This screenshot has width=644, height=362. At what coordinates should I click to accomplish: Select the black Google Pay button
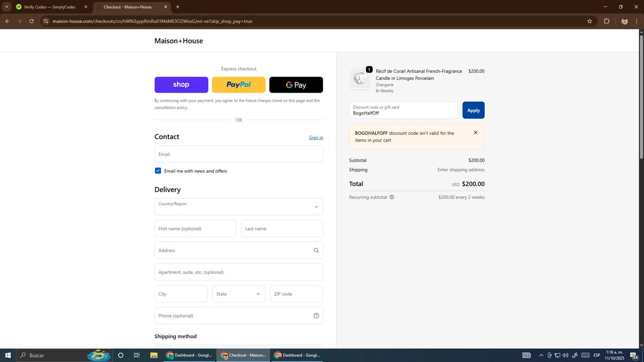tap(296, 85)
